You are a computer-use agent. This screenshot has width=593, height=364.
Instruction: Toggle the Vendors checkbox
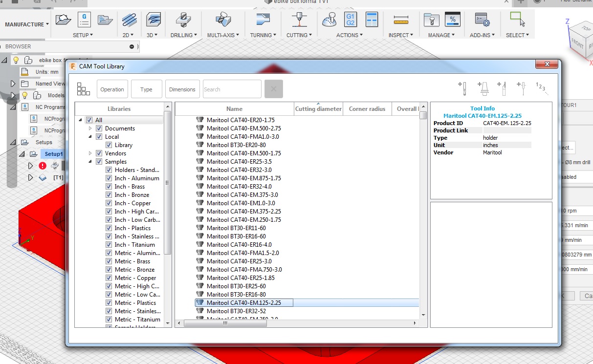[99, 153]
